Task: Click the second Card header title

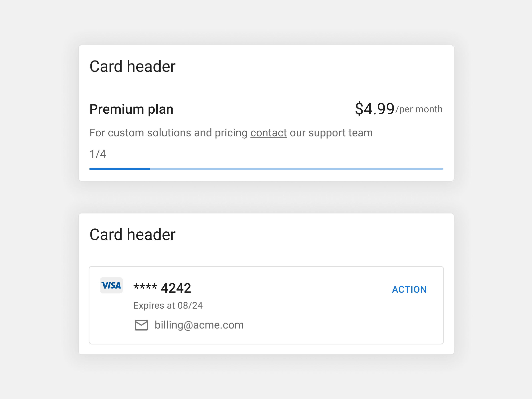Action: click(x=132, y=235)
